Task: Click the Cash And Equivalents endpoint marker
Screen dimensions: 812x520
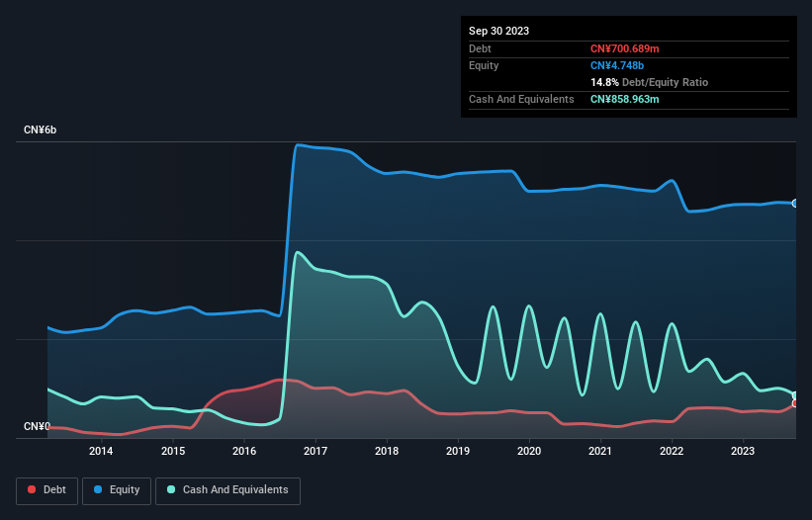Action: pyautogui.click(x=795, y=395)
